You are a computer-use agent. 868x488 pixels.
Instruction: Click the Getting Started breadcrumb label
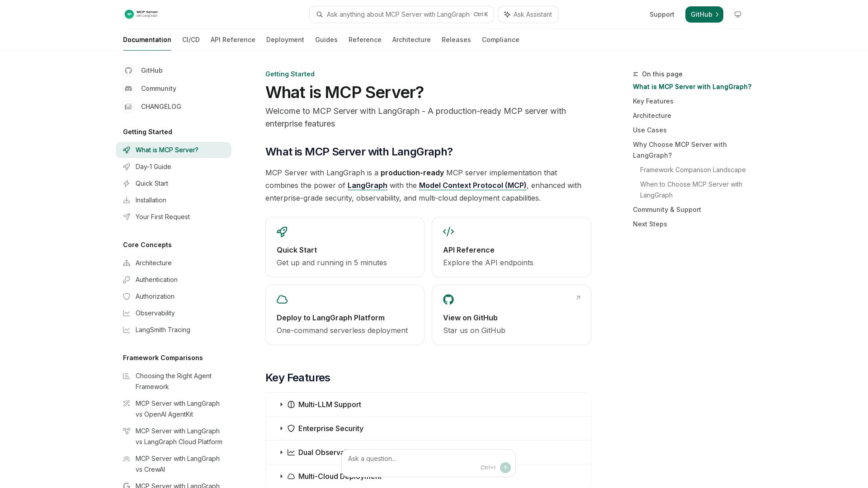point(290,74)
